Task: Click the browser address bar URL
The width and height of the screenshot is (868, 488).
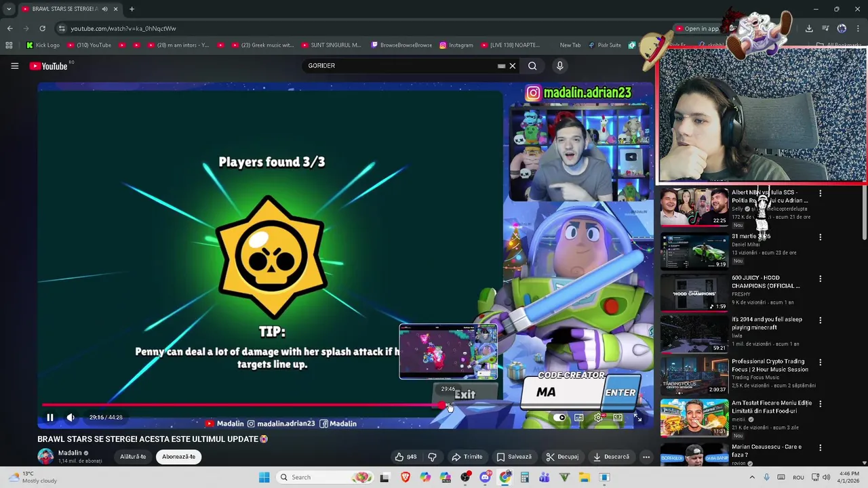Action: point(123,28)
